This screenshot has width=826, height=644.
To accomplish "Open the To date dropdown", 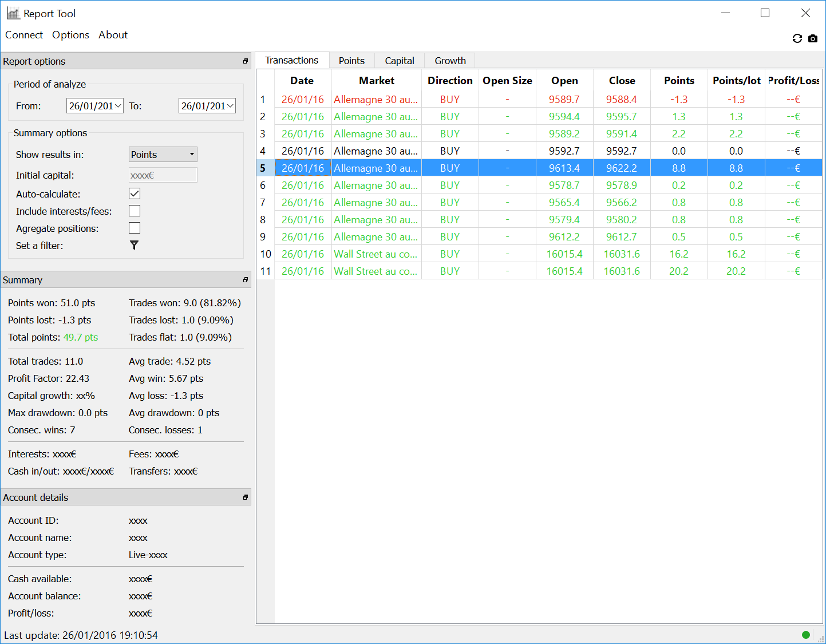I will coord(230,106).
